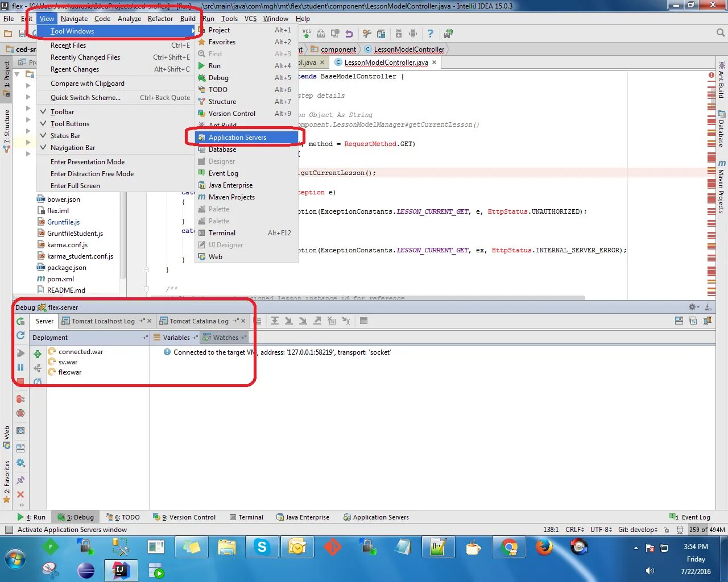Close the LessonModelController.java editor tab
Image resolution: width=728 pixels, height=582 pixels.
click(x=435, y=63)
